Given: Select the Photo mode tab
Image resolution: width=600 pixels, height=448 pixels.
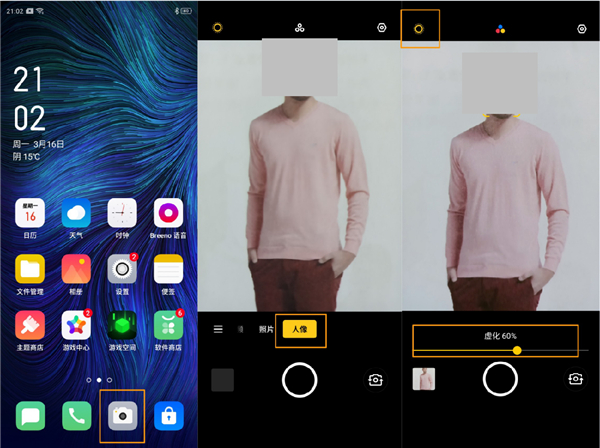Looking at the screenshot, I should 266,329.
